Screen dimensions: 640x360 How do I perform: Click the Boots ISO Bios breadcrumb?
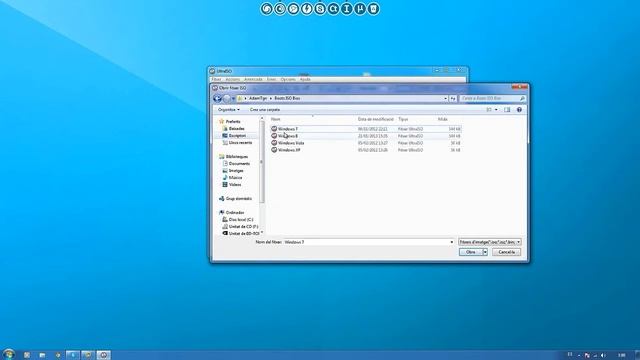click(287, 98)
